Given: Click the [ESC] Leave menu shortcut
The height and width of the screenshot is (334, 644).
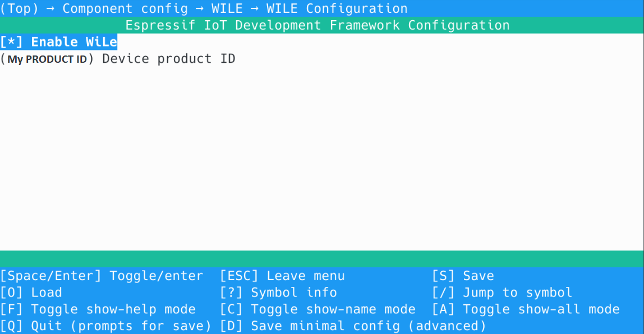Looking at the screenshot, I should point(282,276).
